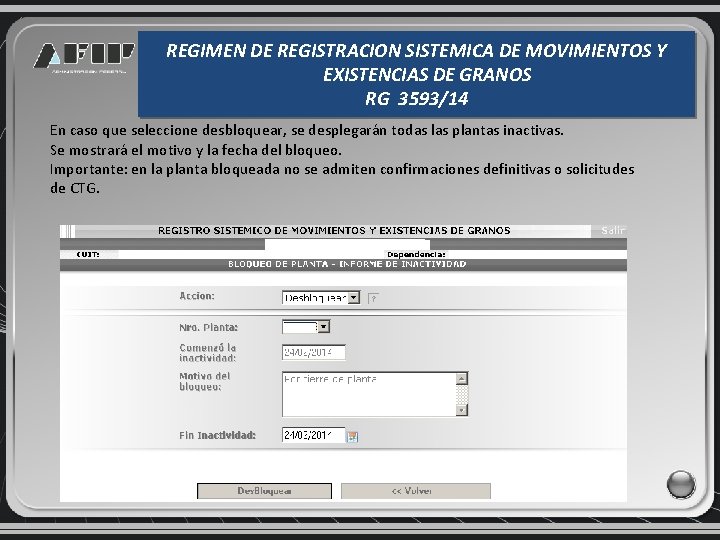Expand the Accion dropdown arrow
Image resolution: width=720 pixels, height=540 pixels.
point(354,298)
